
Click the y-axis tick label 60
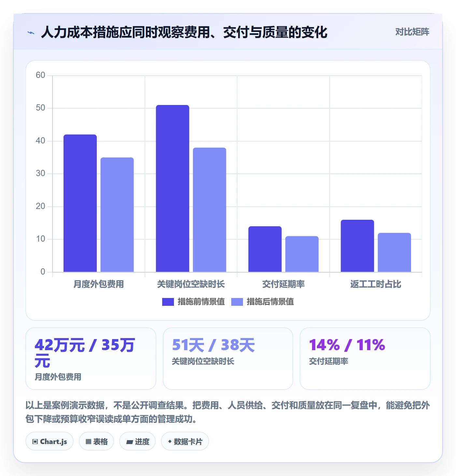(40, 75)
